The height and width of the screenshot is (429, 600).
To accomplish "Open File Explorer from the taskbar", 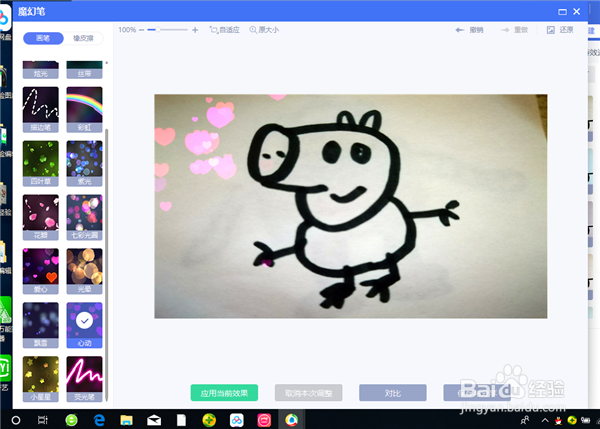I will pyautogui.click(x=126, y=420).
